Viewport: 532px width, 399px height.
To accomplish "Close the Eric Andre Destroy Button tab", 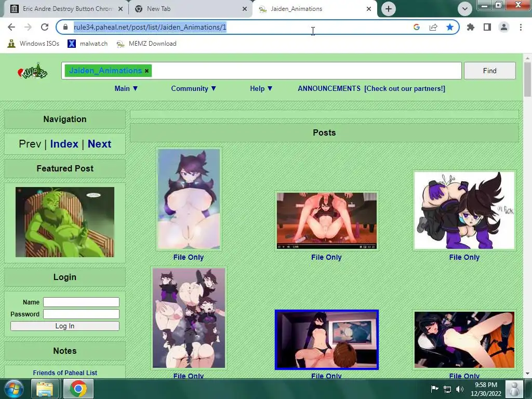I will (x=121, y=9).
